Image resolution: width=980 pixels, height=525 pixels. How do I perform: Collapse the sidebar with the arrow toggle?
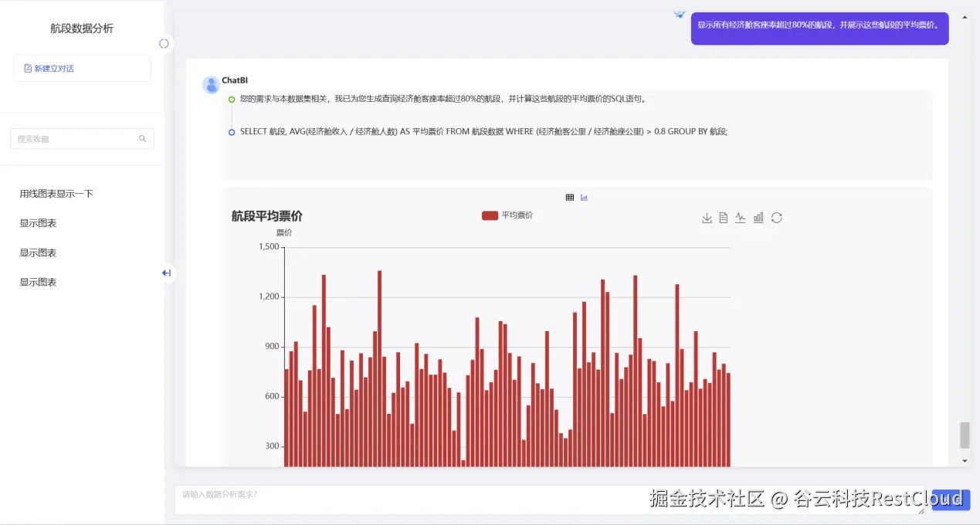pyautogui.click(x=166, y=273)
